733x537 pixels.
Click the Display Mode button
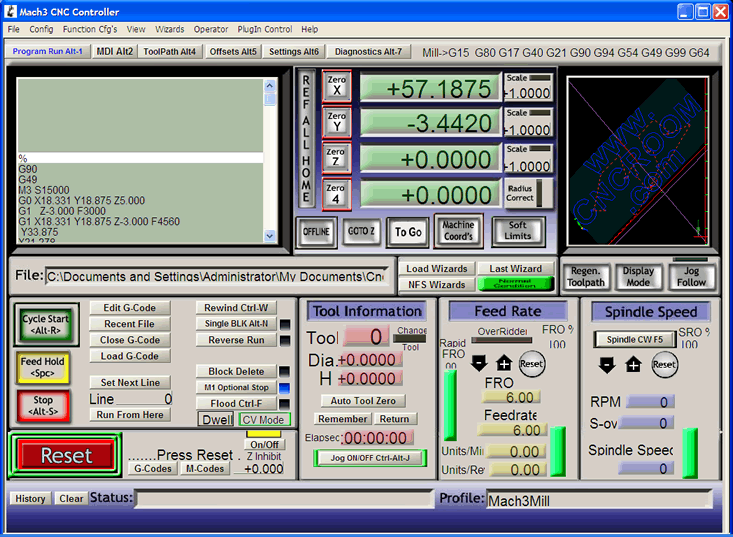pos(638,277)
